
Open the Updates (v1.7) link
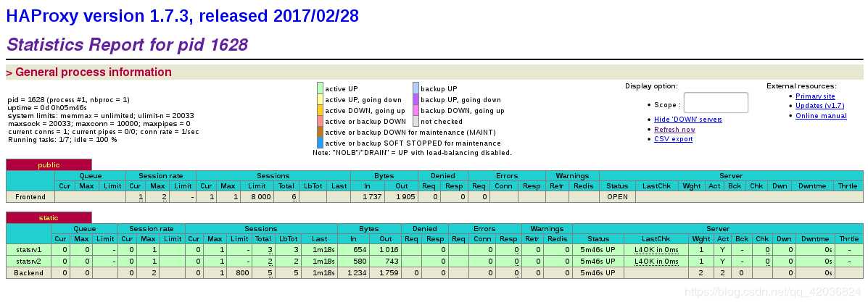coord(819,106)
